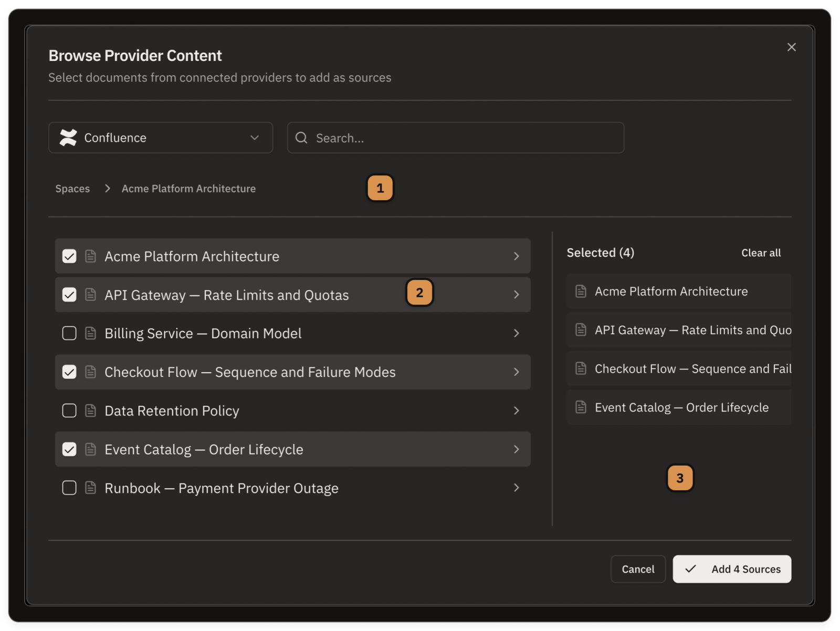The image size is (840, 631).
Task: Click document icon of selected Checkout Flow item
Action: pyautogui.click(x=581, y=369)
